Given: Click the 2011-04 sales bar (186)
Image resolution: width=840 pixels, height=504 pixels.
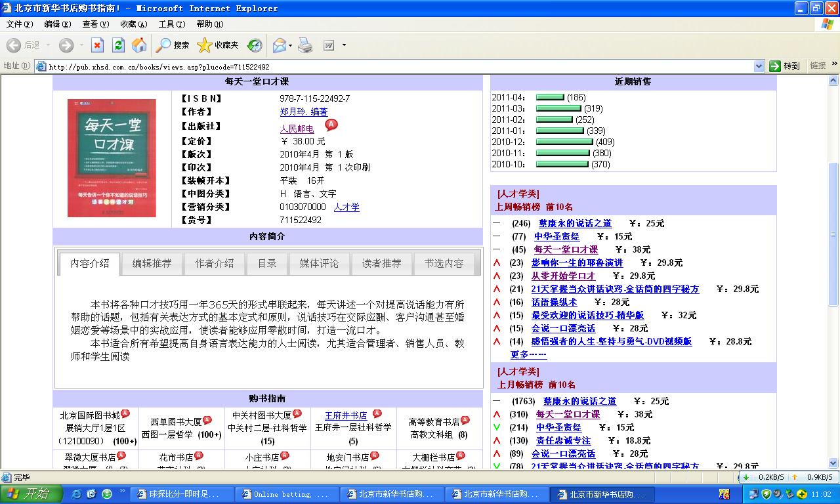Looking at the screenshot, I should point(550,97).
